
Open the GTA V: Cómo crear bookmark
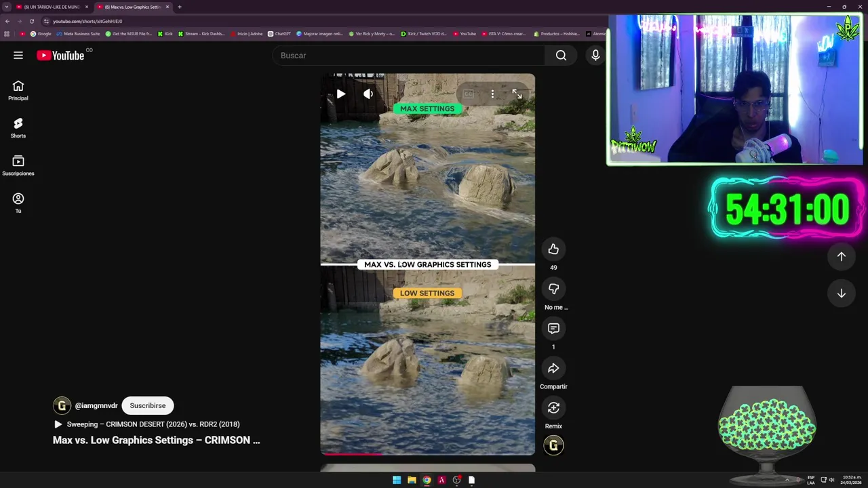503,33
